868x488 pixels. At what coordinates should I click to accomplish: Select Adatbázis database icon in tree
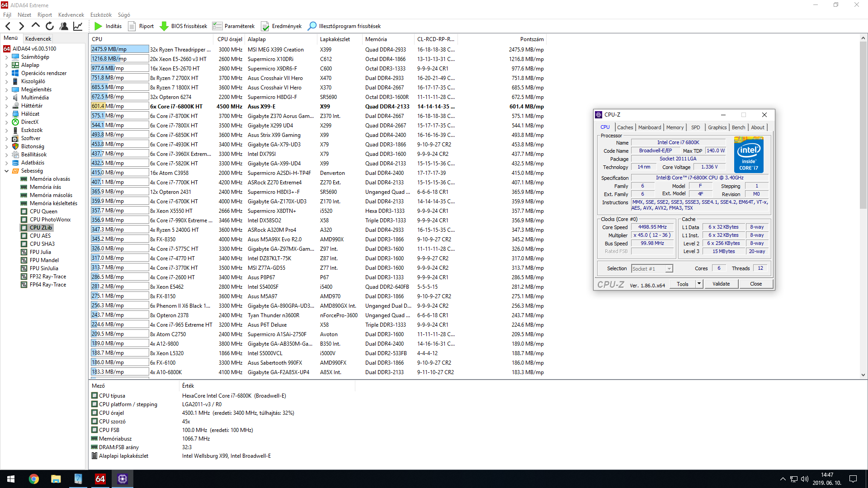click(15, 163)
